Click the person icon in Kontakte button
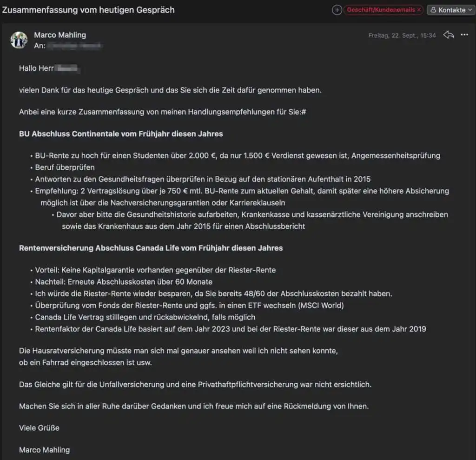 [433, 10]
